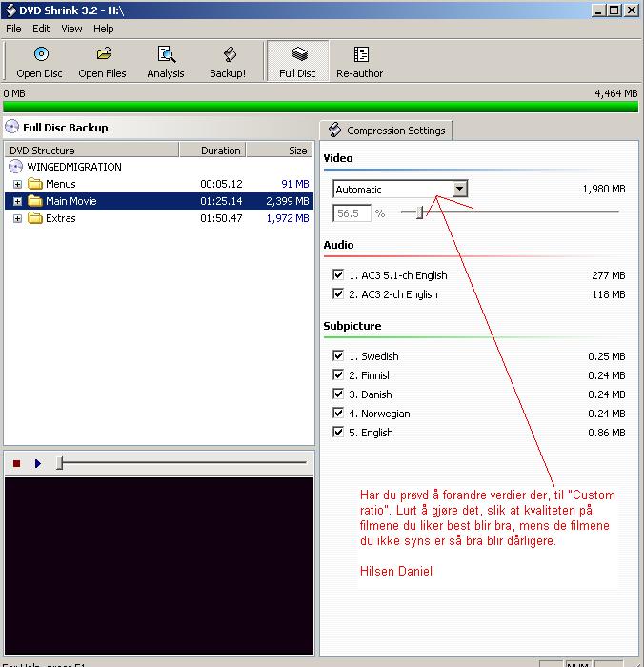Viewport: 644px width, 667px height.
Task: Uncheck the Finnish subpicture
Action: pos(338,374)
